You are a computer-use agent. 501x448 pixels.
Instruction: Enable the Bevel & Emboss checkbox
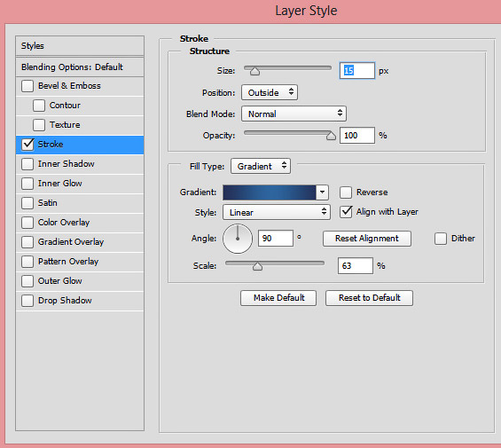[x=27, y=86]
